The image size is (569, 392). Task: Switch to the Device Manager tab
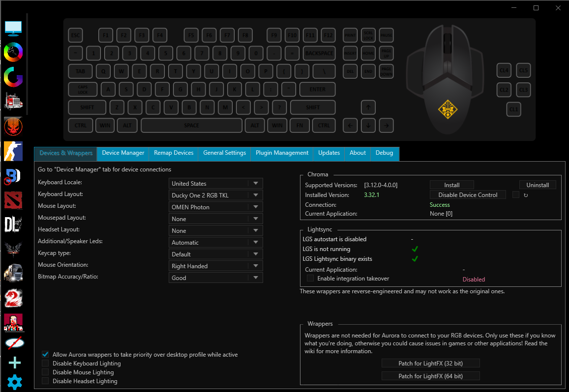122,153
